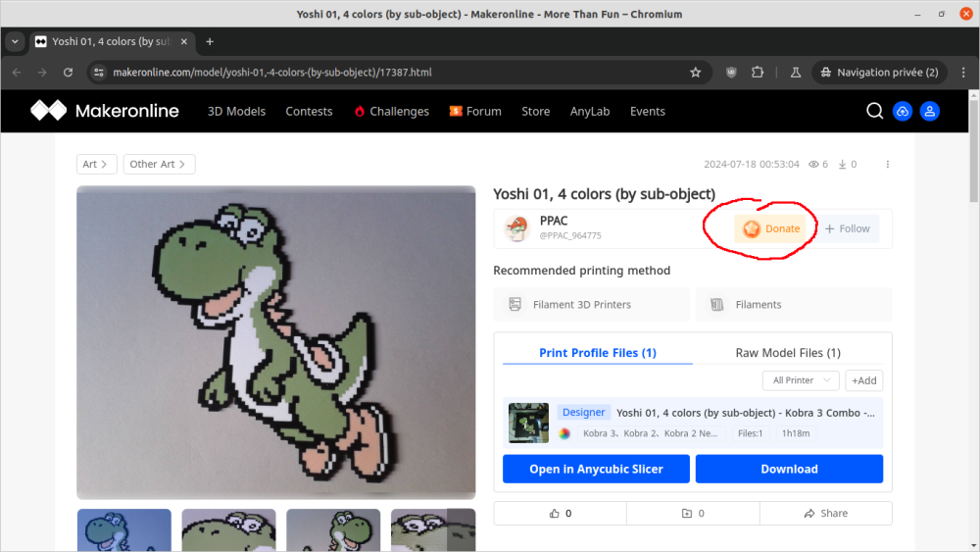Viewport: 980px width, 552px height.
Task: Click the main Yoshi model image
Action: (276, 342)
